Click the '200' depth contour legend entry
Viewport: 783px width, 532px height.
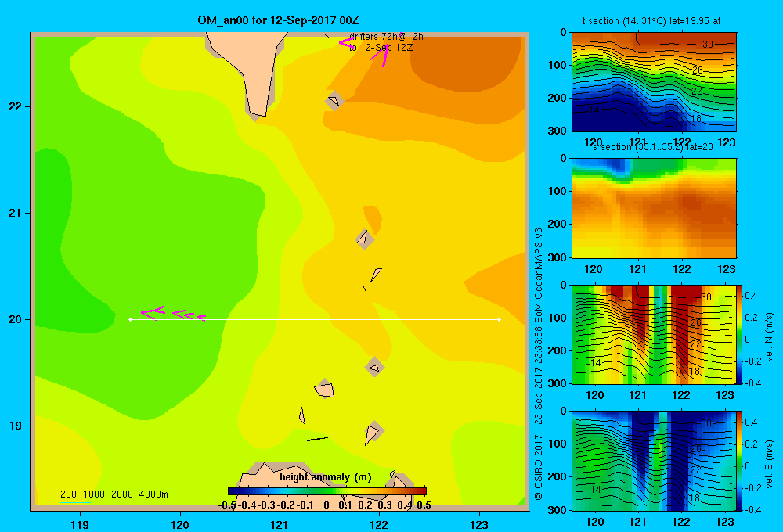[x=68, y=494]
